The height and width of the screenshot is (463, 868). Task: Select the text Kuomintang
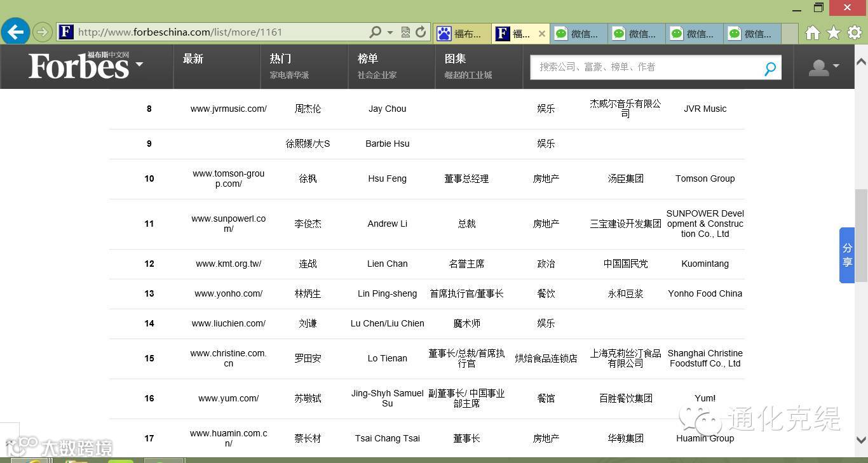(x=705, y=264)
